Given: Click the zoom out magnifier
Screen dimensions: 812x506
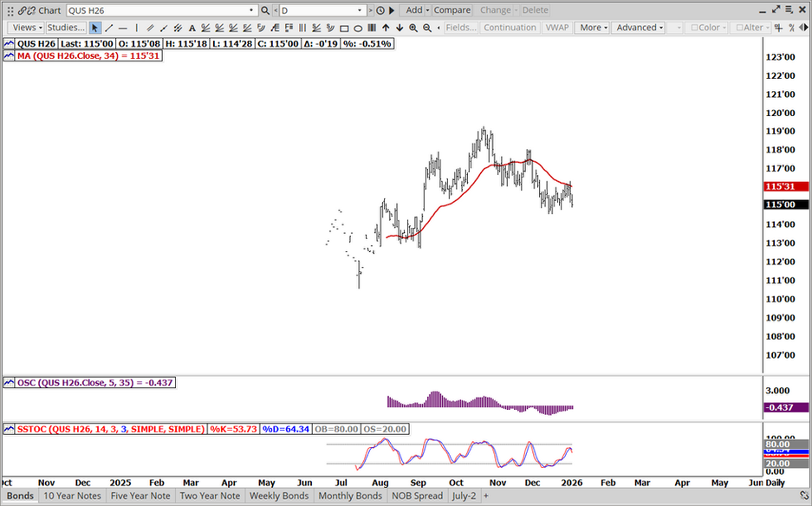Looking at the screenshot, I should (x=427, y=28).
